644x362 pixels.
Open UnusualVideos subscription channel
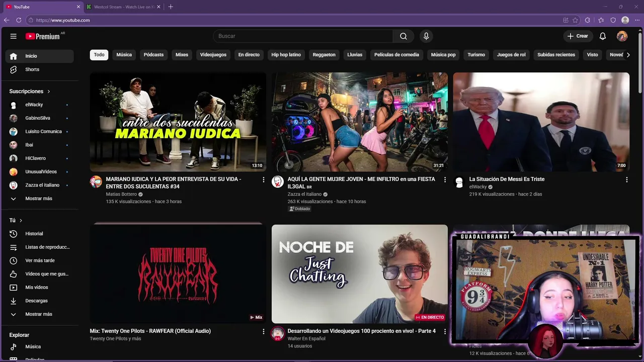click(x=39, y=171)
